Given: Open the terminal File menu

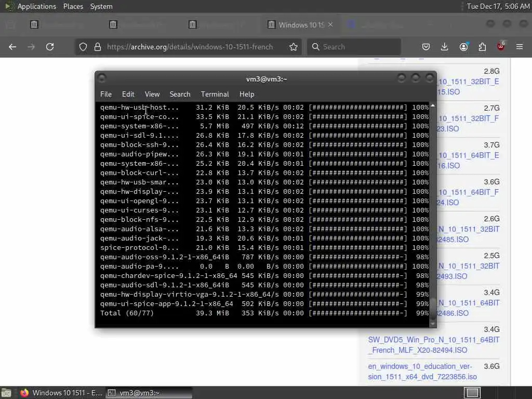Looking at the screenshot, I should point(106,95).
